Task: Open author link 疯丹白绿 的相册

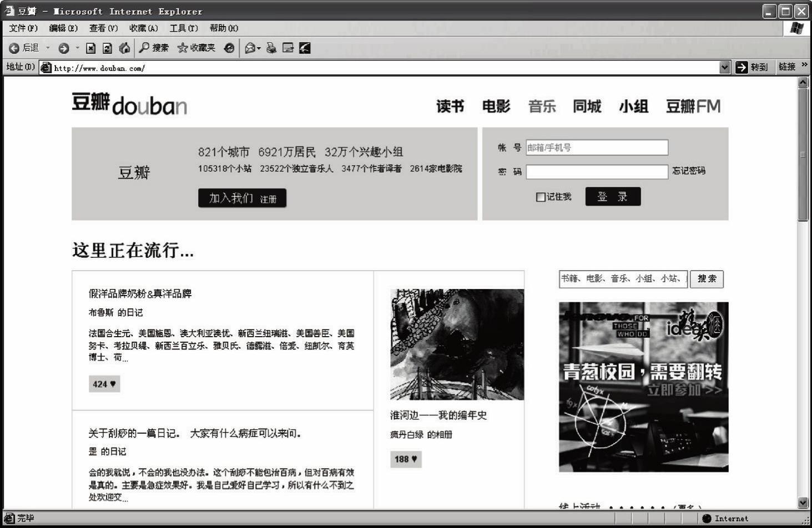Action: pos(421,434)
